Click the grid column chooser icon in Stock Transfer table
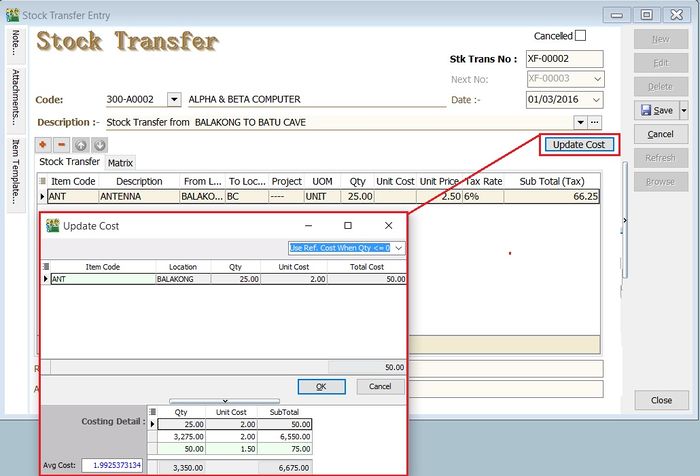Screen dimensions: 700x476 tap(43, 182)
